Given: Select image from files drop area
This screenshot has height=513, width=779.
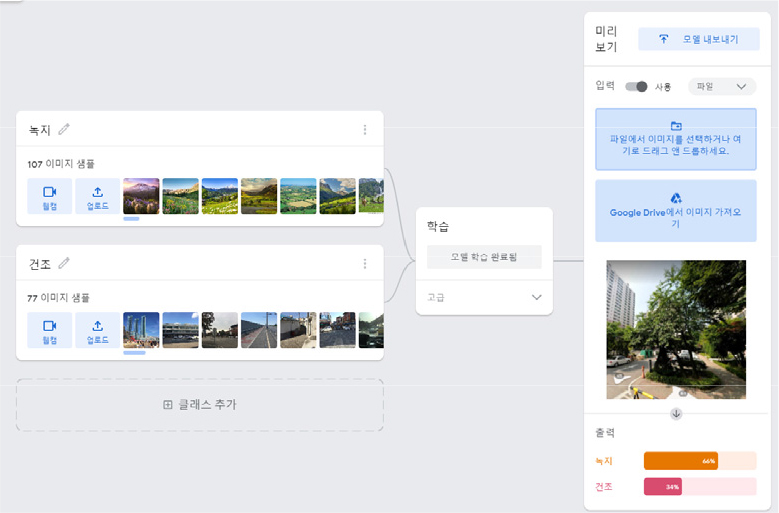Looking at the screenshot, I should [676, 139].
